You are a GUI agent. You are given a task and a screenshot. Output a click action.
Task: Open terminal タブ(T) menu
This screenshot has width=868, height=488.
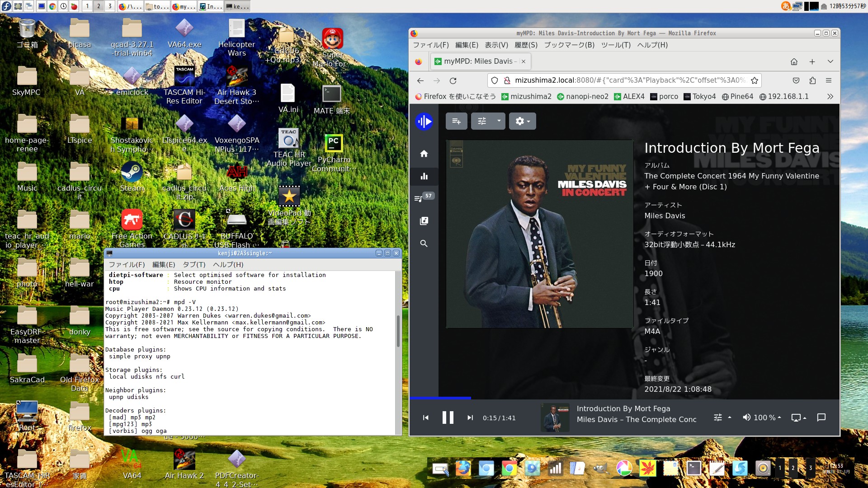(193, 264)
